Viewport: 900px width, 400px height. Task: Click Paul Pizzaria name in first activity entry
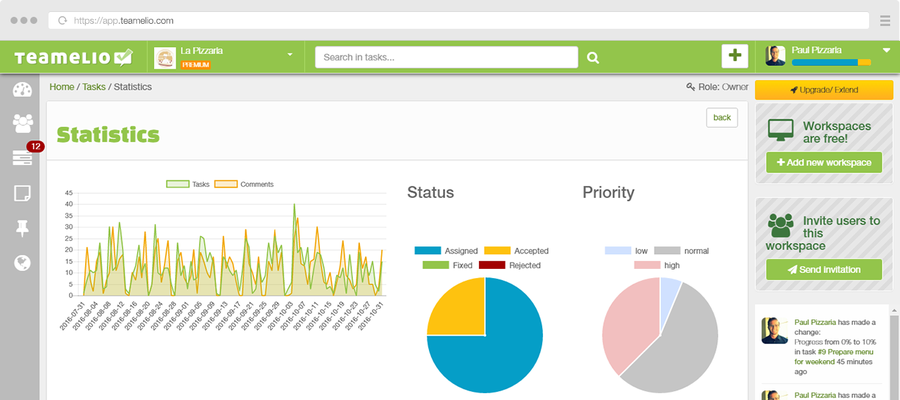[815, 323]
